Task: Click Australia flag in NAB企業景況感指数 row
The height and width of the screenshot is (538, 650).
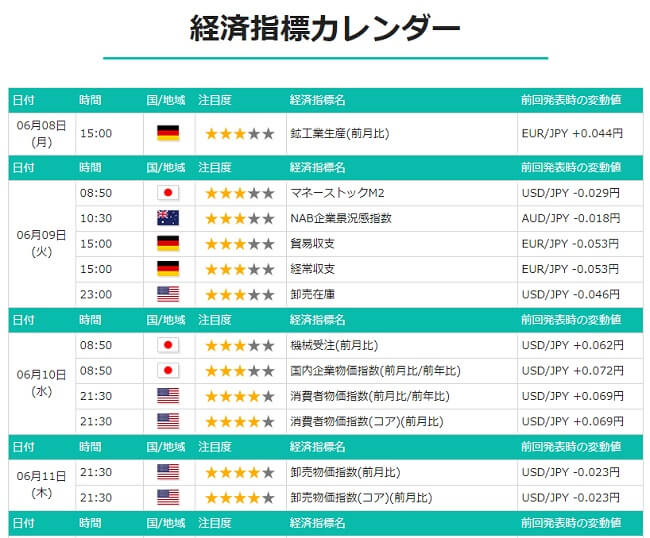Action: coord(168,218)
